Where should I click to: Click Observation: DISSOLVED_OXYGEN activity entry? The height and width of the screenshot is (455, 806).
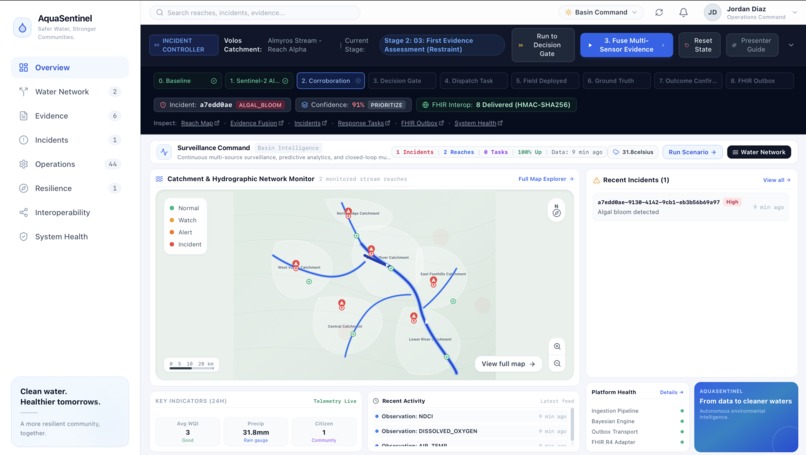471,431
